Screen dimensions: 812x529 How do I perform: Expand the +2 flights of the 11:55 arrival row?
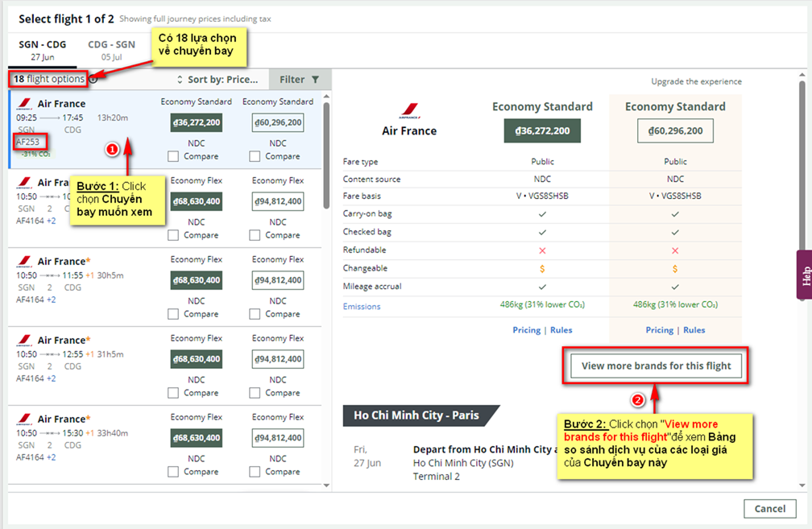52,300
